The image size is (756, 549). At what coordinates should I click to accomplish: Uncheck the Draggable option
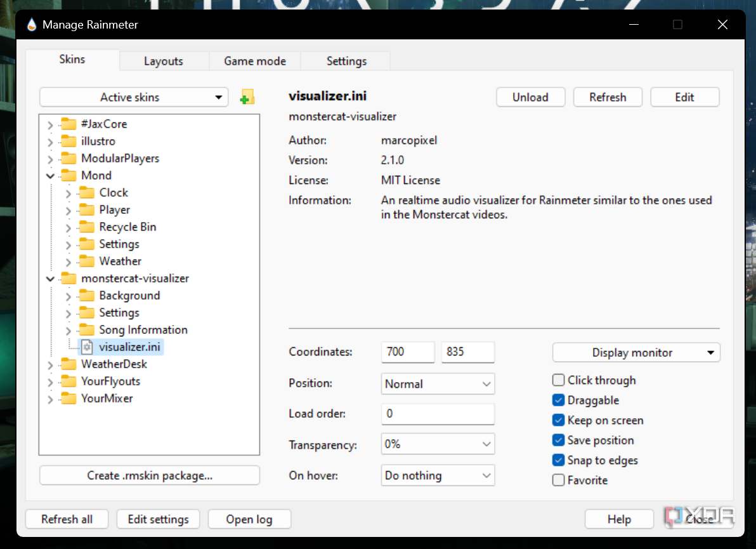pos(558,400)
